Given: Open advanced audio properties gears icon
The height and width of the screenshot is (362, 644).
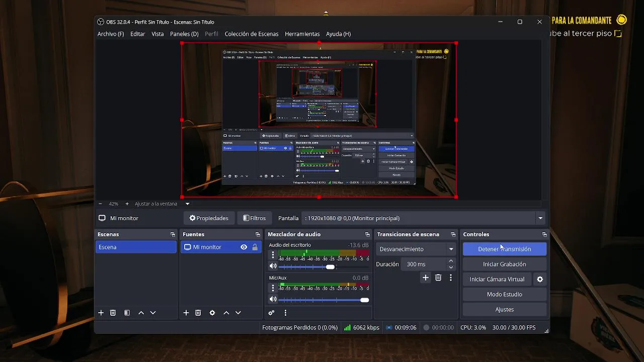Looking at the screenshot, I should pos(271,313).
